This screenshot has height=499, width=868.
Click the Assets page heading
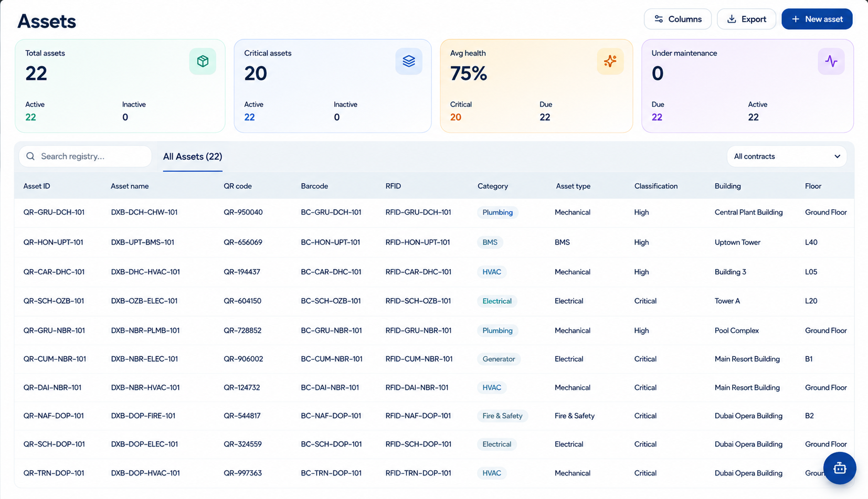pyautogui.click(x=47, y=21)
